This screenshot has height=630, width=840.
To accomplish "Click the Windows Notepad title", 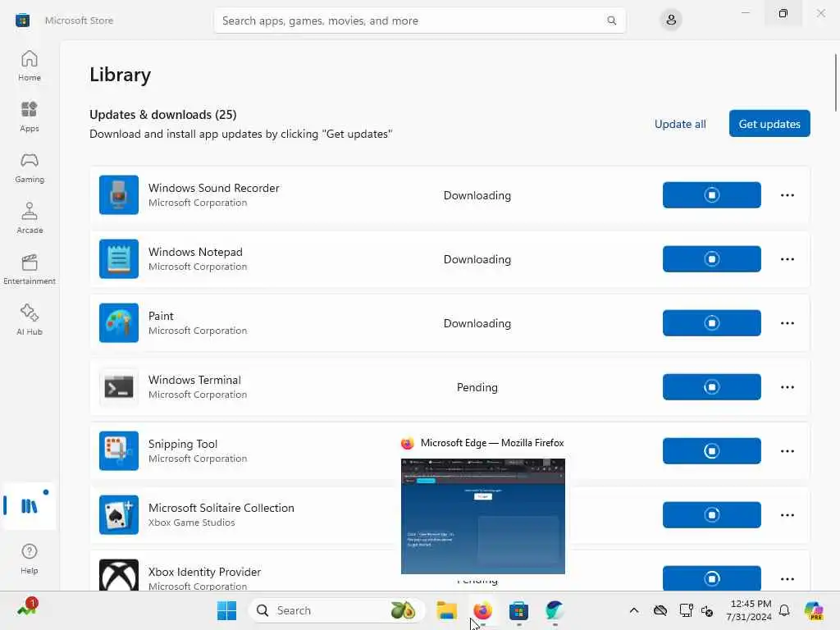I will [195, 252].
